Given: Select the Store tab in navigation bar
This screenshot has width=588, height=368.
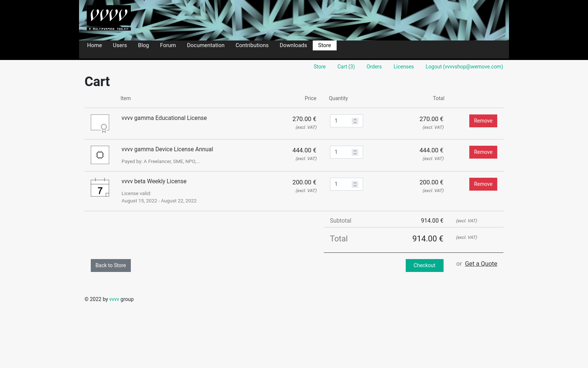Looking at the screenshot, I should pos(324,45).
